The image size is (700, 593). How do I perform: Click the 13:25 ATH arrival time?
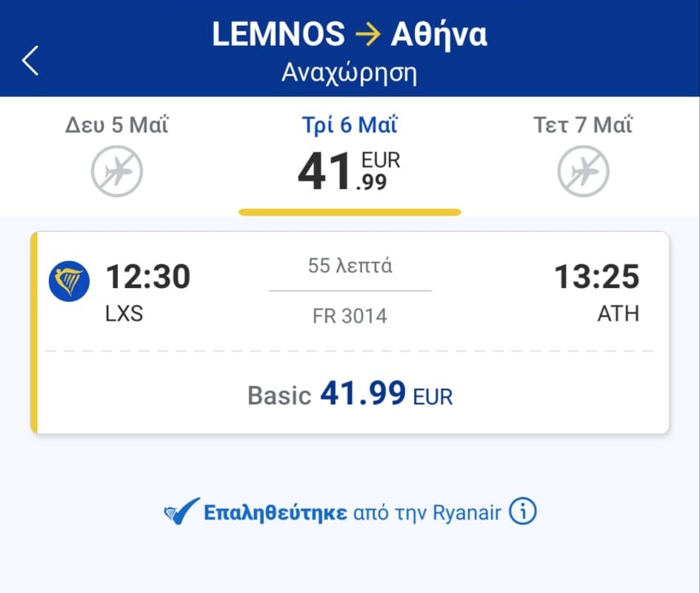596,278
